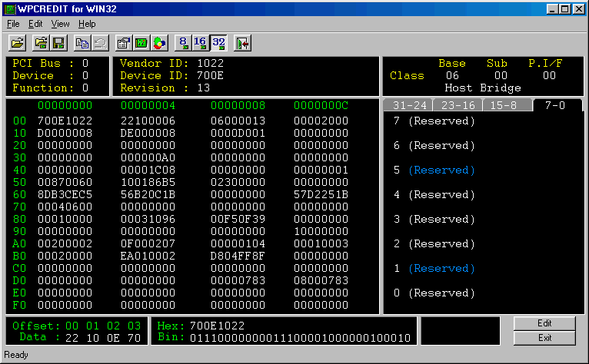589x364 pixels.
Task: Select register value D804FF8F
Action: pos(238,256)
